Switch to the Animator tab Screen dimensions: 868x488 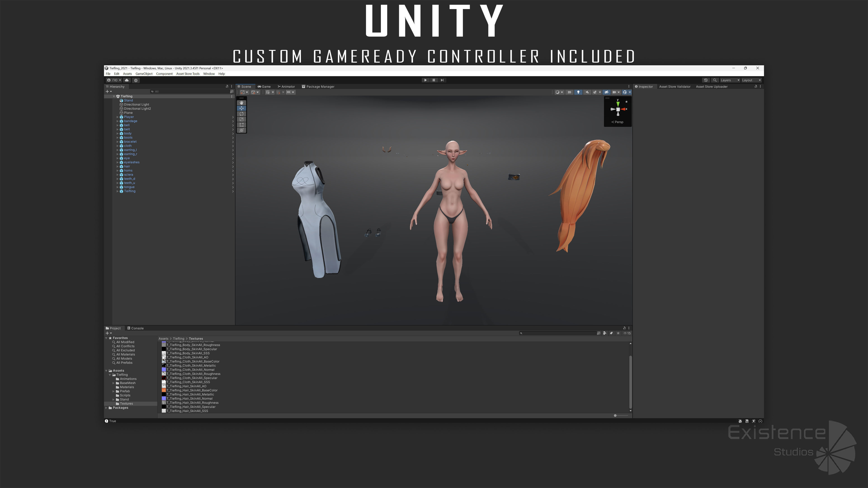286,87
